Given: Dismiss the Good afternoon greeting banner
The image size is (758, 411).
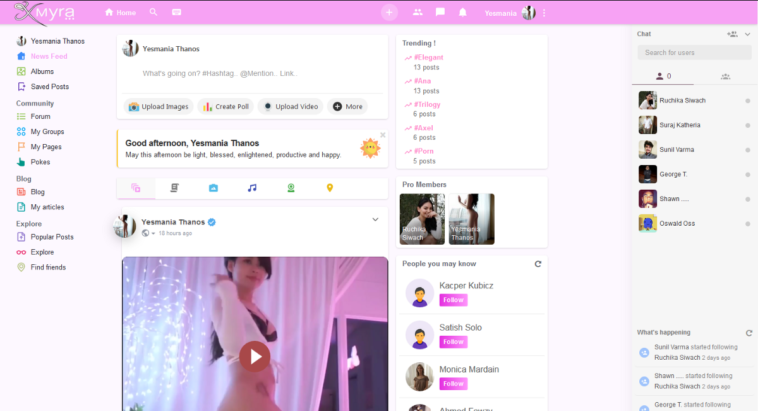Looking at the screenshot, I should [382, 135].
